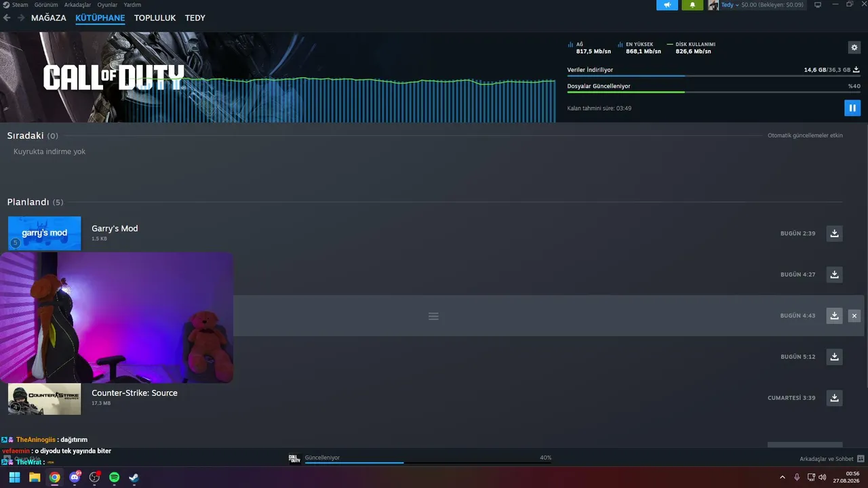Click the AĞ network speed stat

[589, 47]
